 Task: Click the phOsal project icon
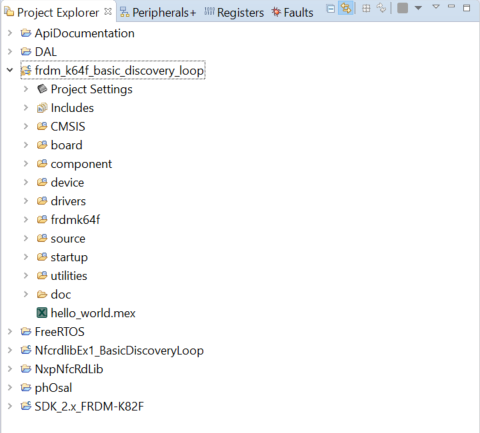(26, 388)
